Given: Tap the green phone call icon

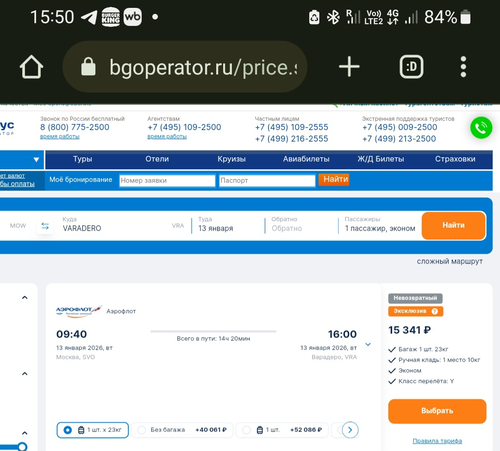Looking at the screenshot, I should [x=481, y=128].
